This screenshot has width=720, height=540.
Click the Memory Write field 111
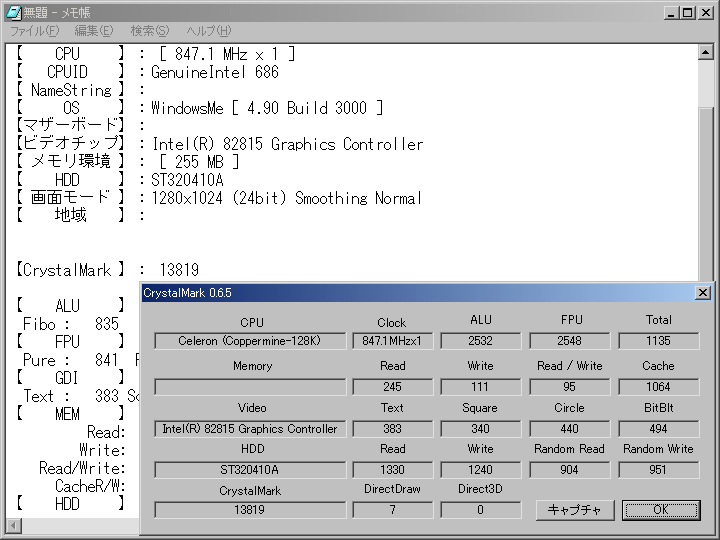[480, 387]
